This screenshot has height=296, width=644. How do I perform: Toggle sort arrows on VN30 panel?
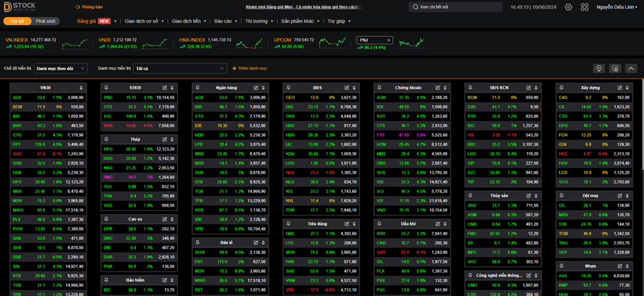(x=81, y=88)
